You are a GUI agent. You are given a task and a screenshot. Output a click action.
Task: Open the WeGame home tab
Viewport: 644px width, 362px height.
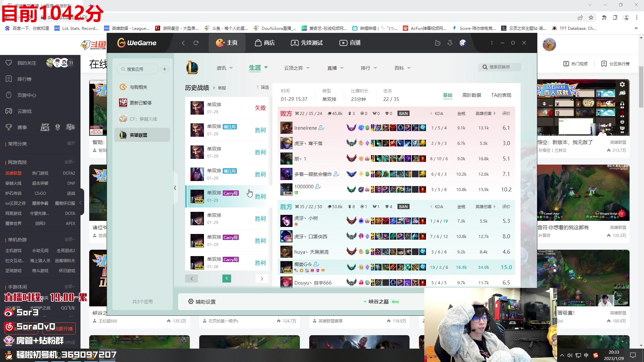click(227, 43)
